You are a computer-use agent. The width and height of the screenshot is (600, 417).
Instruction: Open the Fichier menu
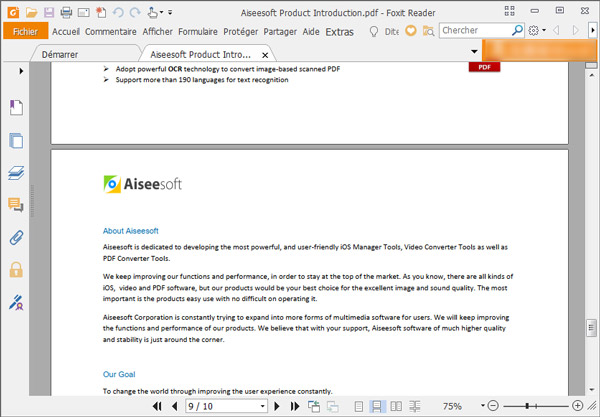click(x=26, y=31)
